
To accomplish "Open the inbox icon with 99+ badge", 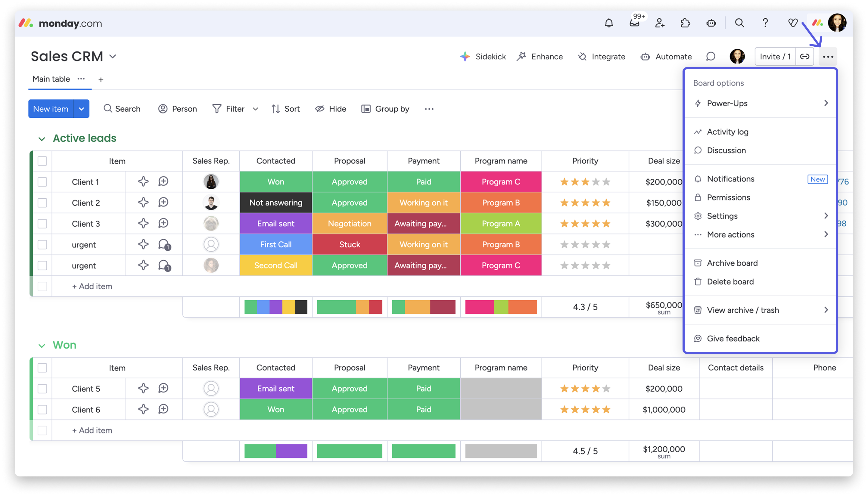I will [x=634, y=23].
